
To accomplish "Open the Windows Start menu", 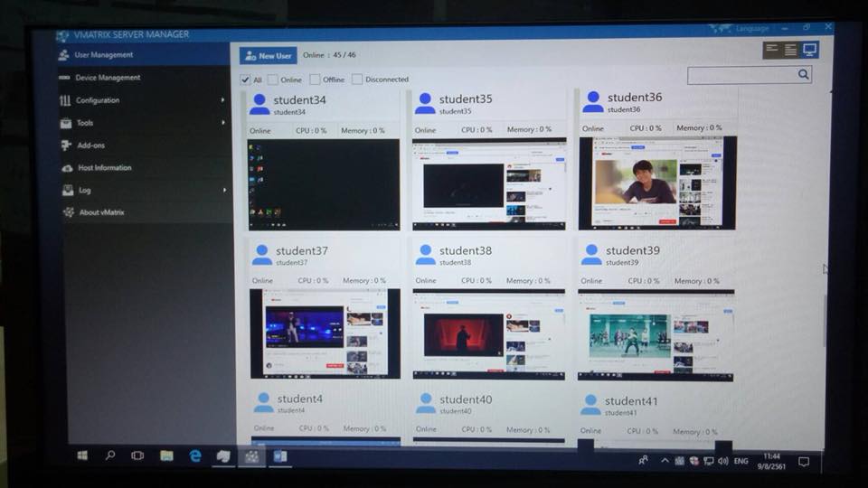I will 82,455.
